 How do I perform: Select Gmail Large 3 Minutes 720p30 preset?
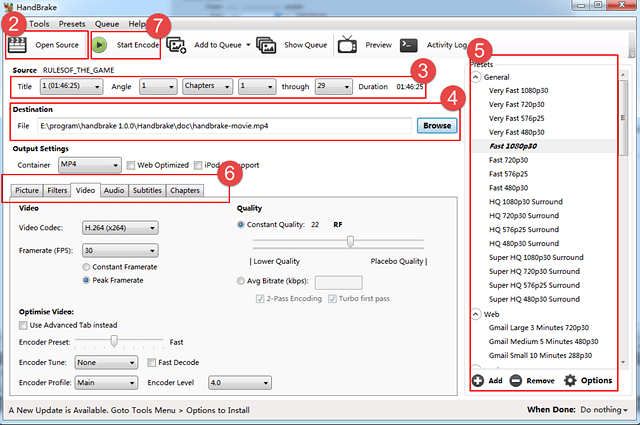pos(539,327)
